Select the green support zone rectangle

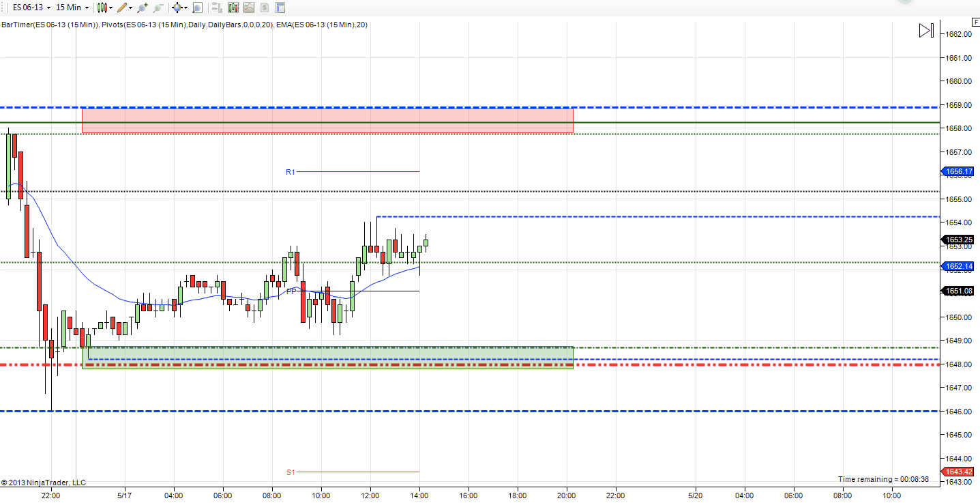[x=327, y=358]
